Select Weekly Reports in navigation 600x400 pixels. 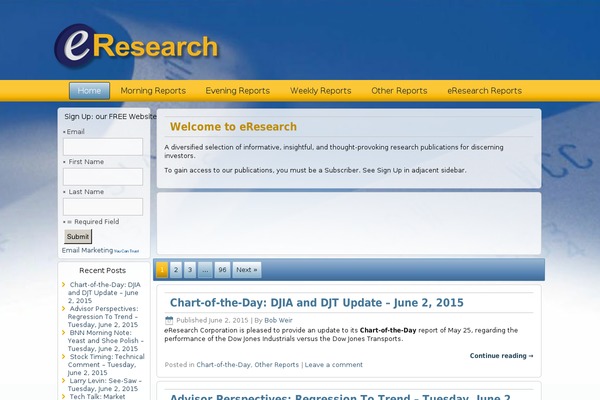tap(321, 91)
